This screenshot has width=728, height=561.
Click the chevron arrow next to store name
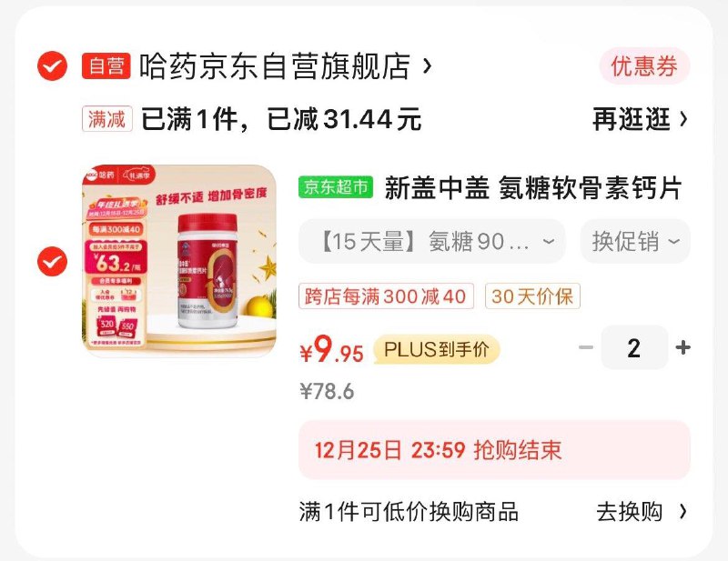(x=428, y=66)
